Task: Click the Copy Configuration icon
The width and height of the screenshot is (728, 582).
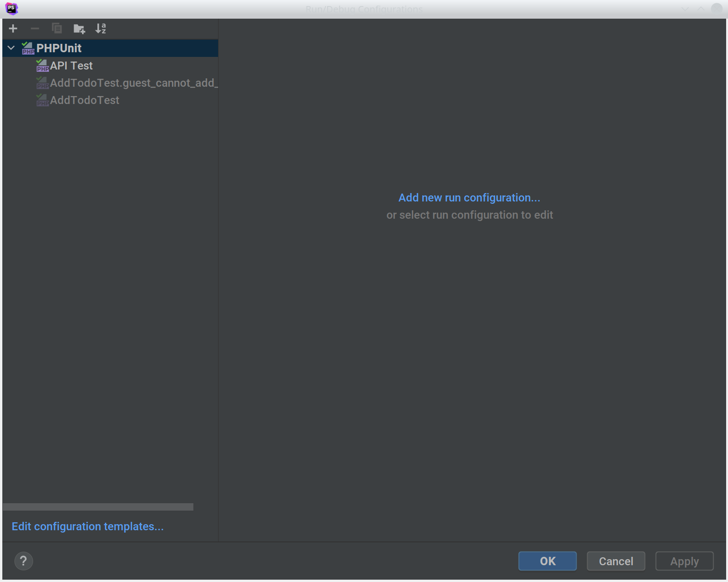Action: 57,28
